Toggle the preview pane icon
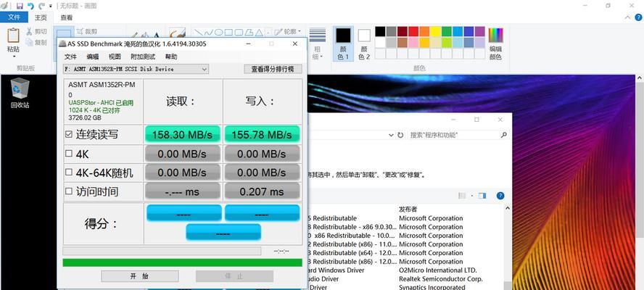 click(x=482, y=196)
